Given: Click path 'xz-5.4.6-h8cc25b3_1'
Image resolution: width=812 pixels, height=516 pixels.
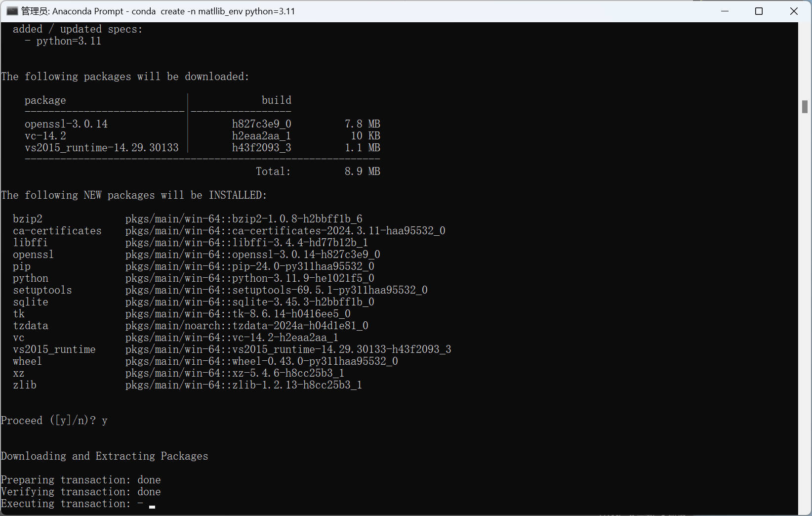Looking at the screenshot, I should (x=288, y=373).
